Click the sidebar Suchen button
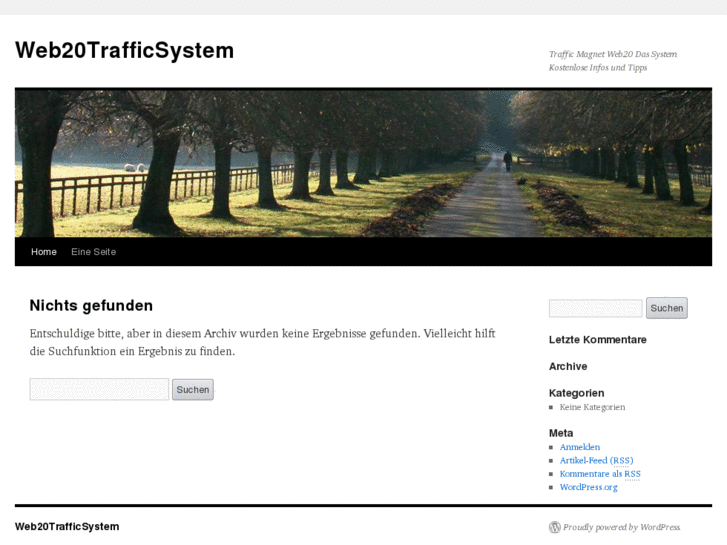 pos(667,308)
